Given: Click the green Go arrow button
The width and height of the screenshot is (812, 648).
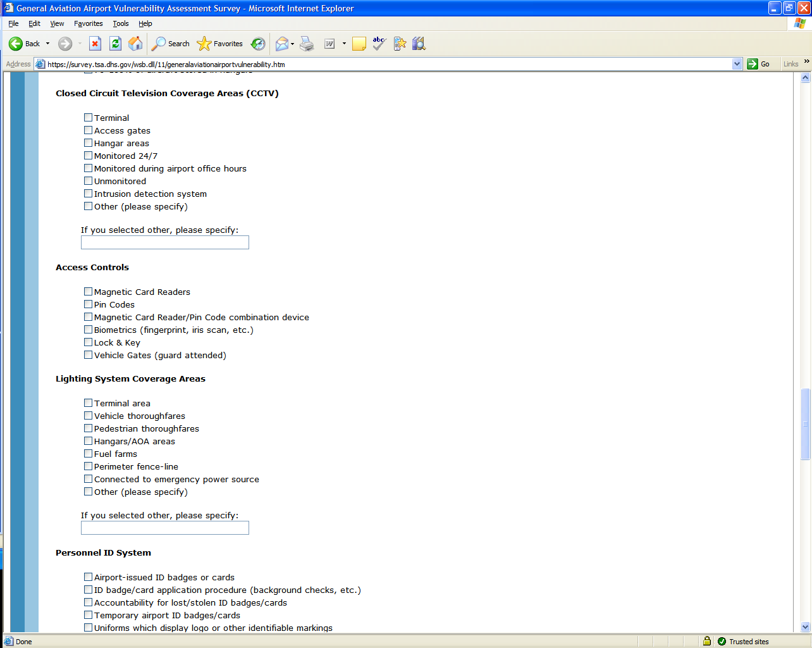Looking at the screenshot, I should [x=753, y=64].
